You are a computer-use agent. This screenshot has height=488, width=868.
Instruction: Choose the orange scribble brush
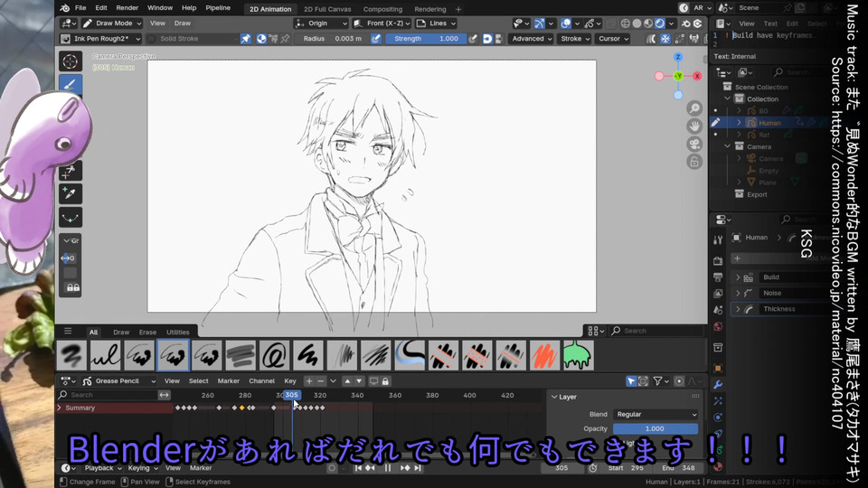544,355
